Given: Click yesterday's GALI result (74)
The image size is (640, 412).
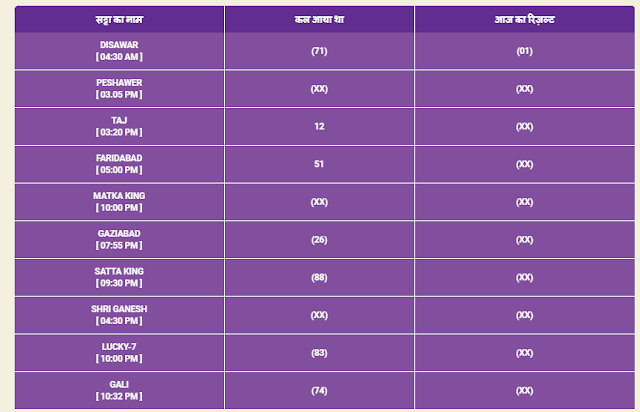Looking at the screenshot, I should 319,391.
